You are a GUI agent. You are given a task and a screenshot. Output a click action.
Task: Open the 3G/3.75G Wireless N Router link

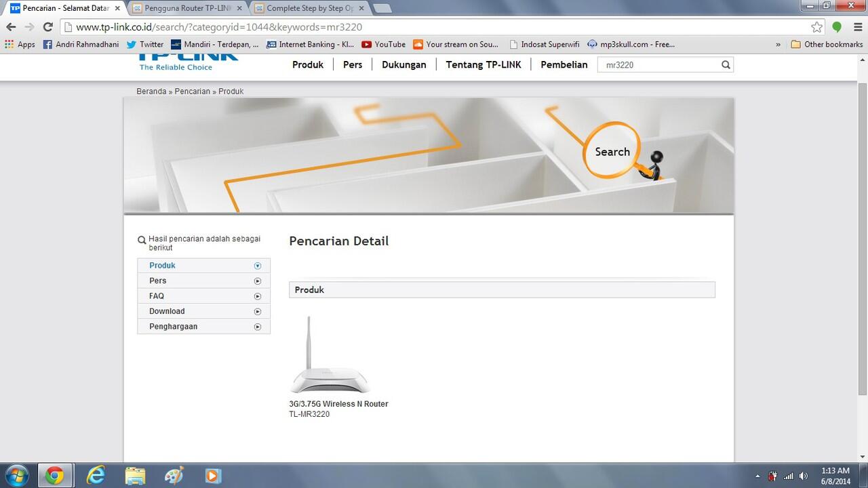tap(339, 404)
